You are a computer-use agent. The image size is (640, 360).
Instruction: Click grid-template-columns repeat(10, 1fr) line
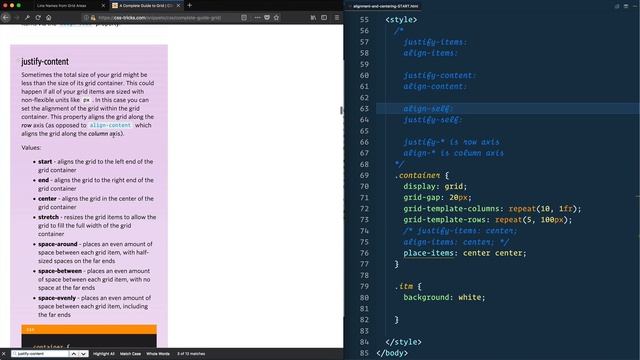(x=492, y=209)
